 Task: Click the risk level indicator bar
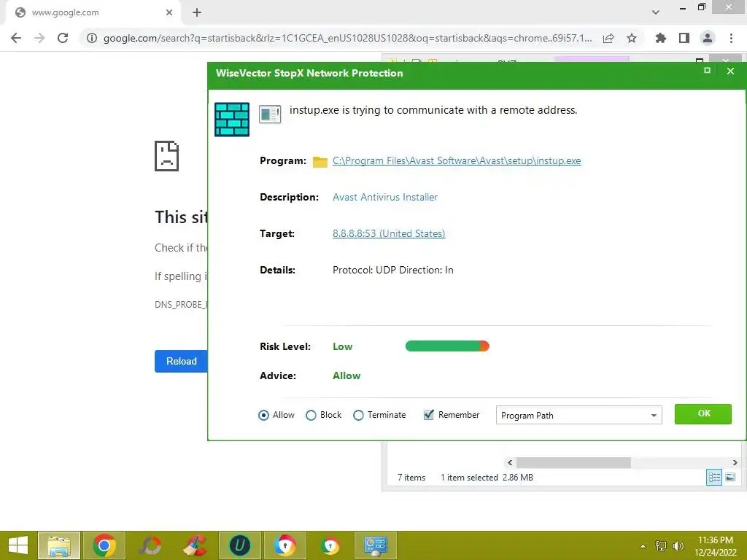coord(447,346)
